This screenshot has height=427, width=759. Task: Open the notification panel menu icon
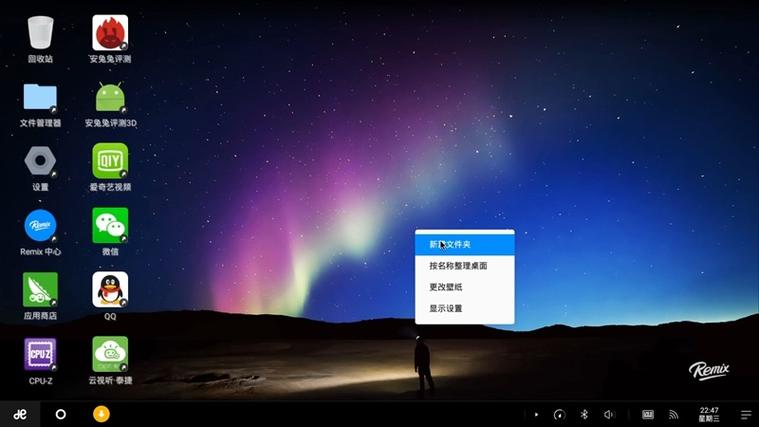coord(746,414)
